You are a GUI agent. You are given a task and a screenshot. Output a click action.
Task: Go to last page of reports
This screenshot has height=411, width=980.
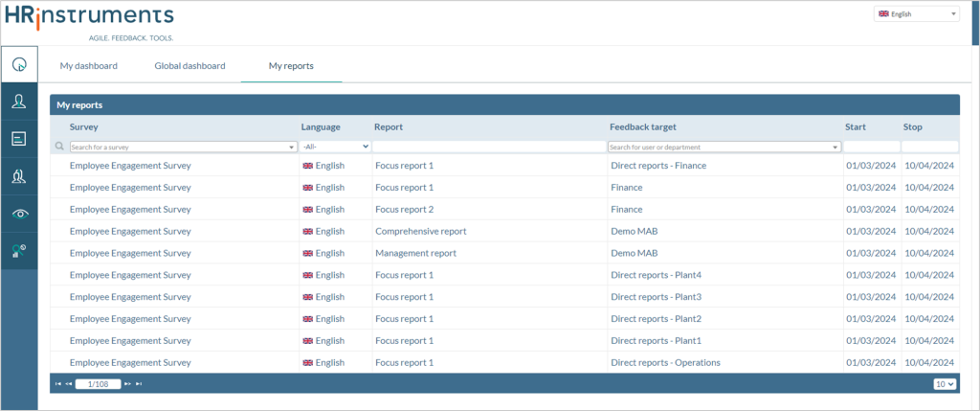(139, 384)
